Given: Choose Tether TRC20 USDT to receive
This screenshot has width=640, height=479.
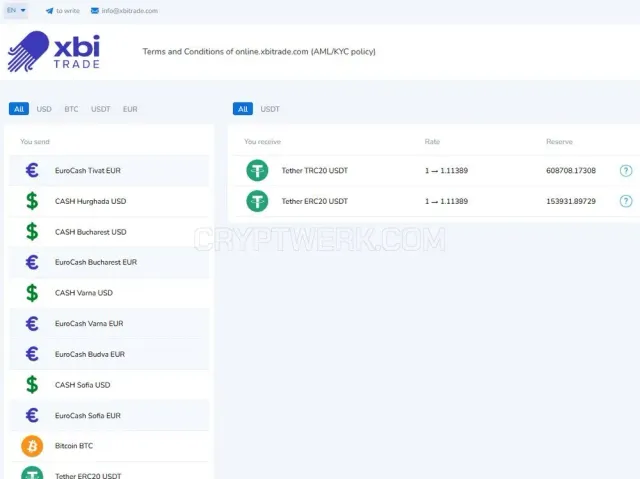Looking at the screenshot, I should point(436,171).
